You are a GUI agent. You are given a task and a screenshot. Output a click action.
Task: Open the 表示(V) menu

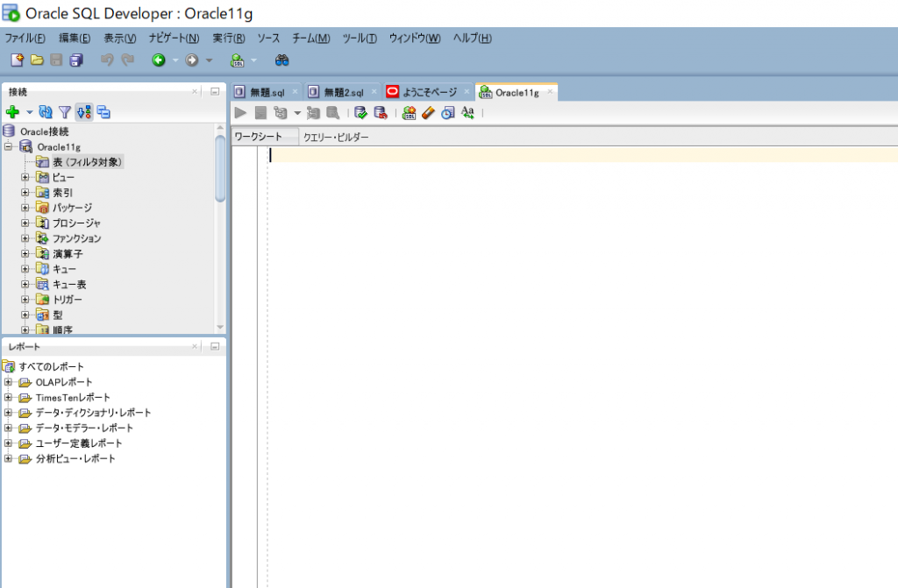pyautogui.click(x=119, y=39)
